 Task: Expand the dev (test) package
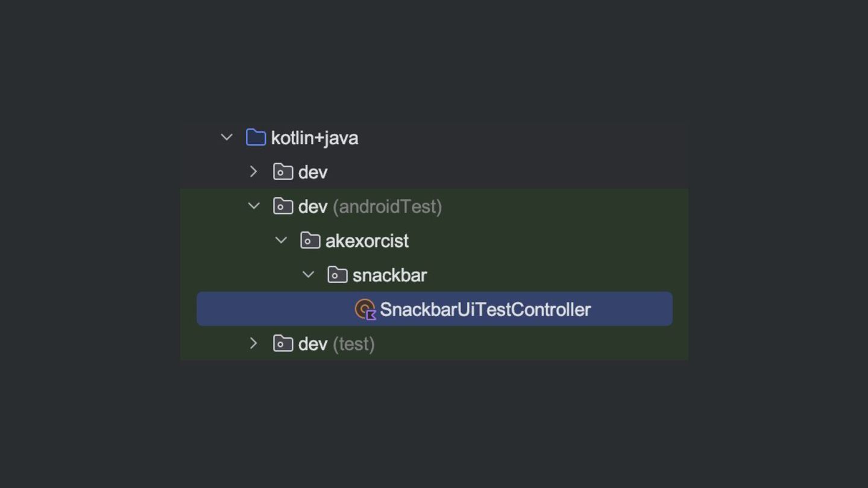coord(254,343)
